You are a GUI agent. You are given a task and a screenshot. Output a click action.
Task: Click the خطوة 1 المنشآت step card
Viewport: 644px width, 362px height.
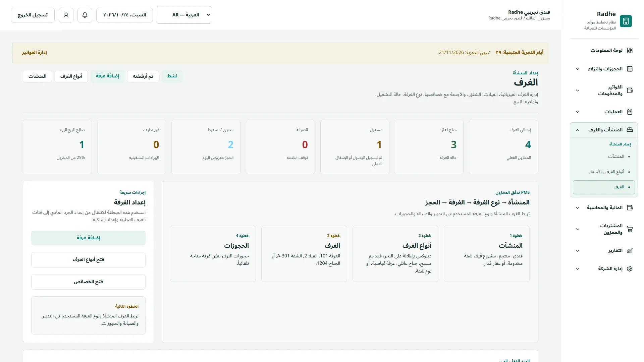(x=487, y=254)
